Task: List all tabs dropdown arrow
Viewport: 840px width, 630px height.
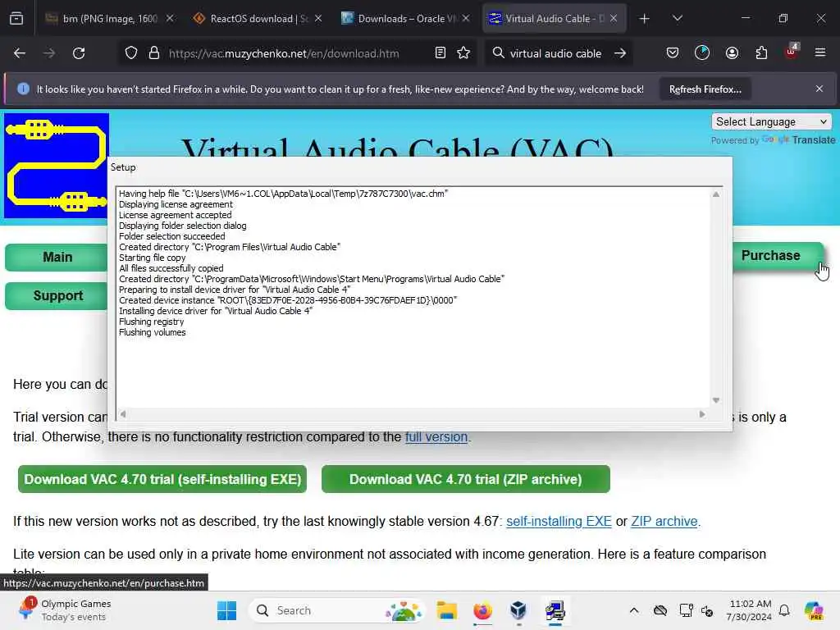Action: coord(677,19)
